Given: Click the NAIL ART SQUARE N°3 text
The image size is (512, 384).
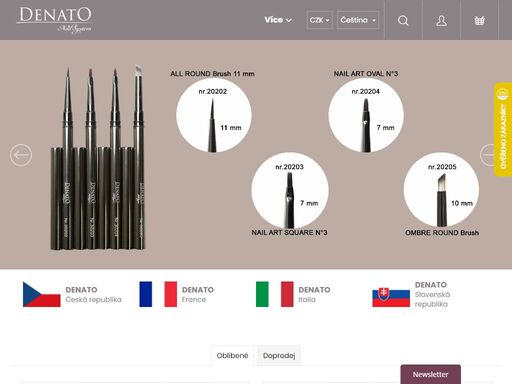Looking at the screenshot, I should point(289,233).
